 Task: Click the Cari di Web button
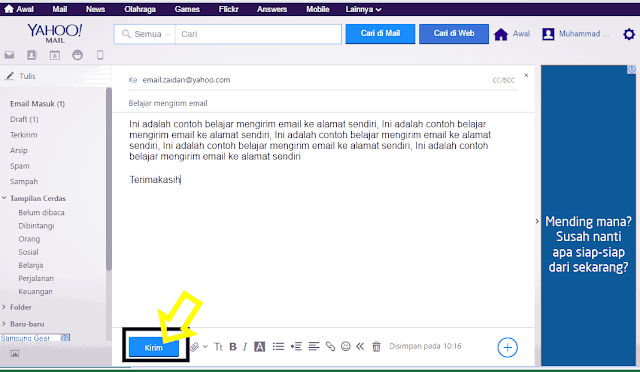tap(453, 33)
